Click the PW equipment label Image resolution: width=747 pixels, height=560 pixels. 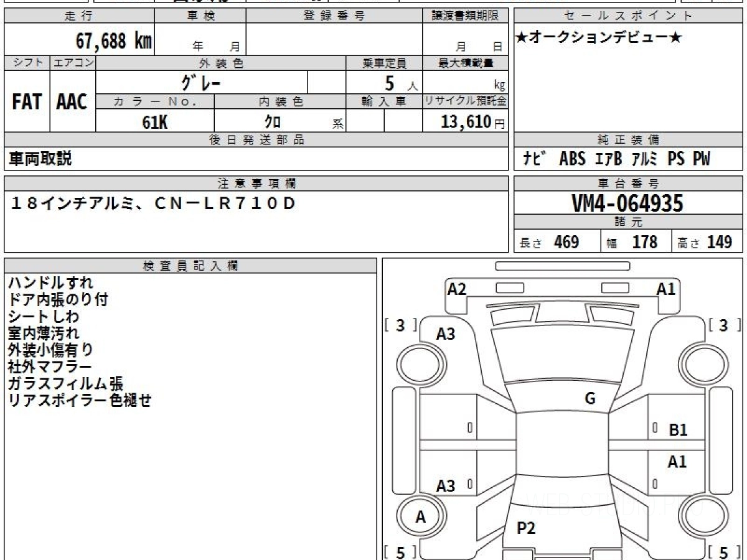[x=701, y=159]
